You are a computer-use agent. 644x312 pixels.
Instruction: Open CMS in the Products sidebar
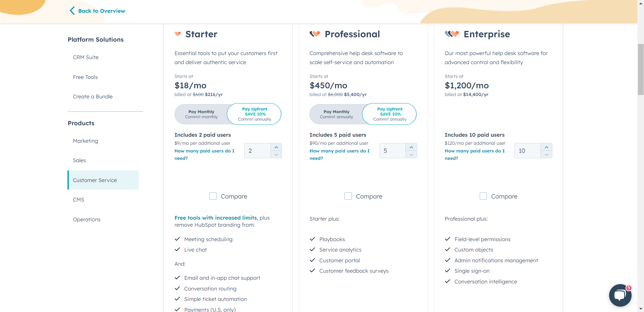(79, 199)
